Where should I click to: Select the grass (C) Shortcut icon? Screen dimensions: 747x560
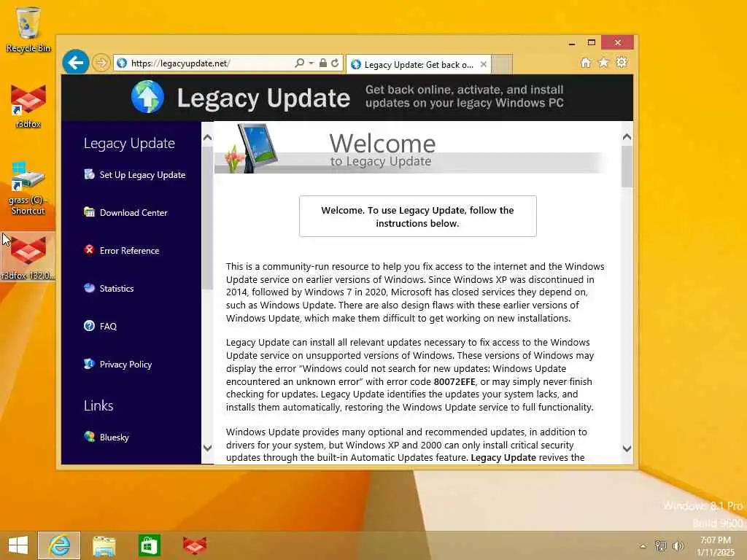click(28, 188)
